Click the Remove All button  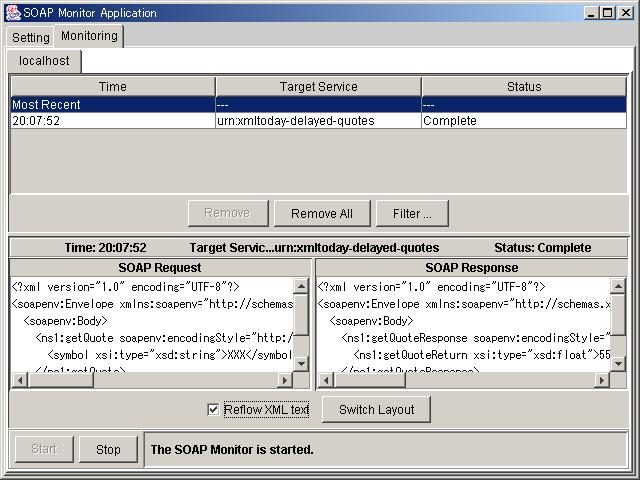(x=321, y=213)
